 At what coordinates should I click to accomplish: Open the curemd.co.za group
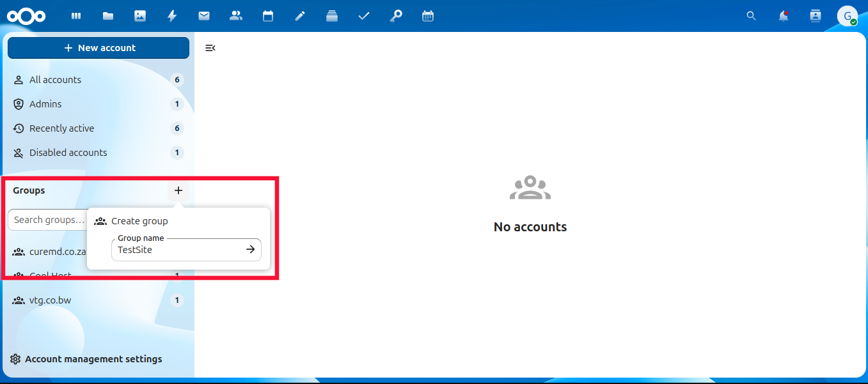pyautogui.click(x=49, y=252)
